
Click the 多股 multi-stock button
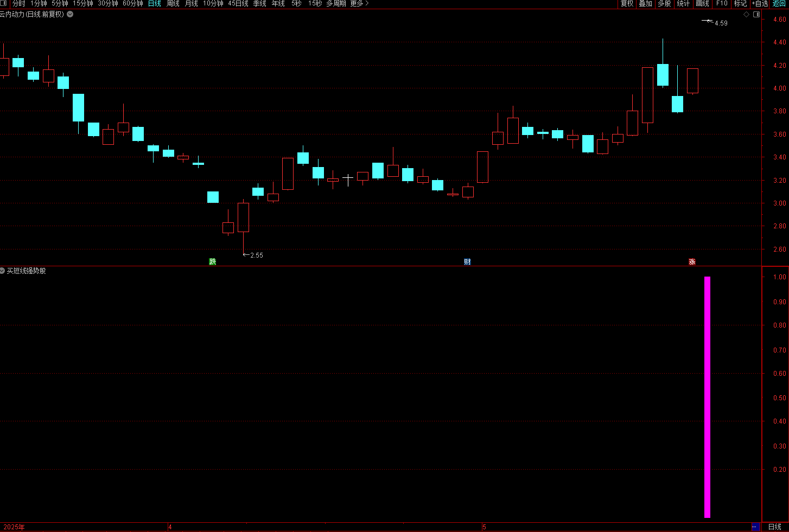click(664, 3)
